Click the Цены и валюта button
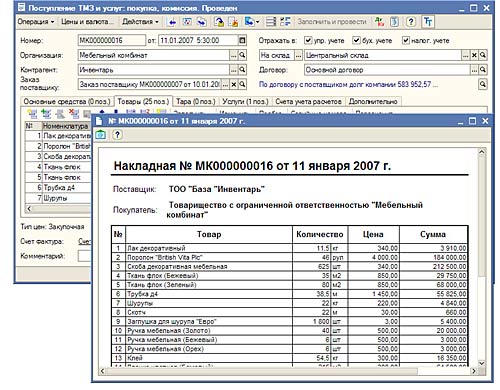The height and width of the screenshot is (390, 500). pyautogui.click(x=87, y=22)
